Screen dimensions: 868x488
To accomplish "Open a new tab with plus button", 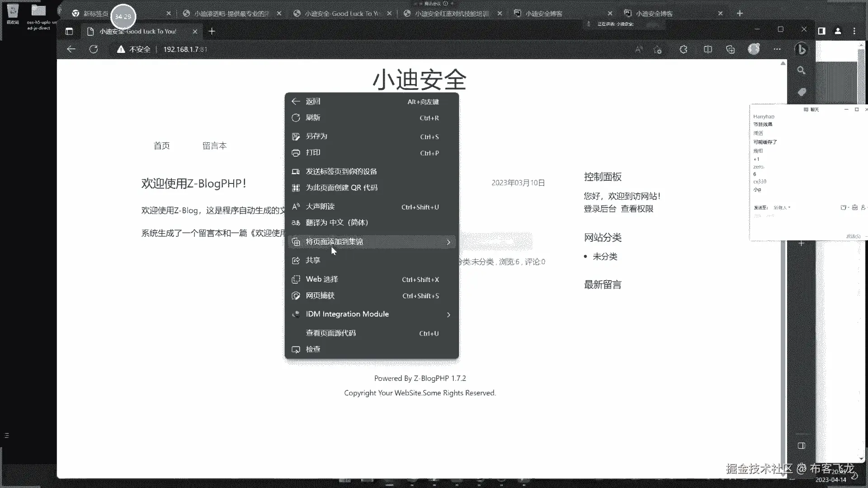I will 212,31.
